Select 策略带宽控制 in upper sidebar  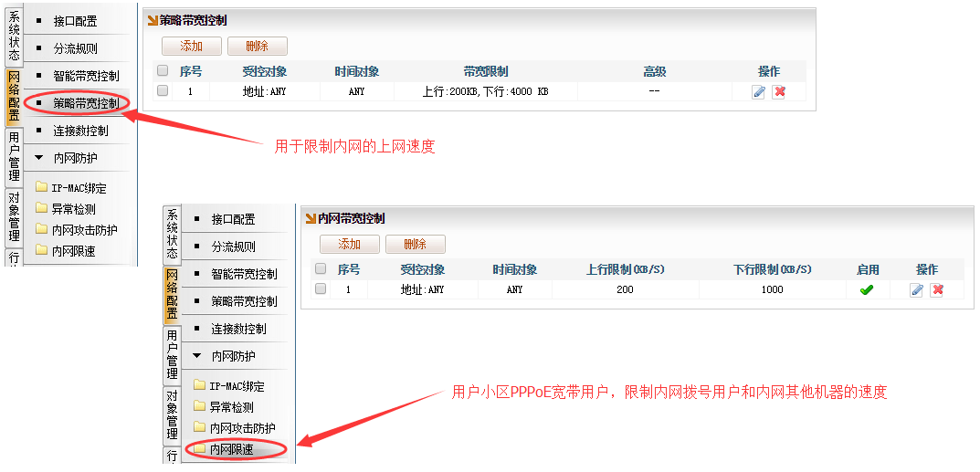click(86, 104)
